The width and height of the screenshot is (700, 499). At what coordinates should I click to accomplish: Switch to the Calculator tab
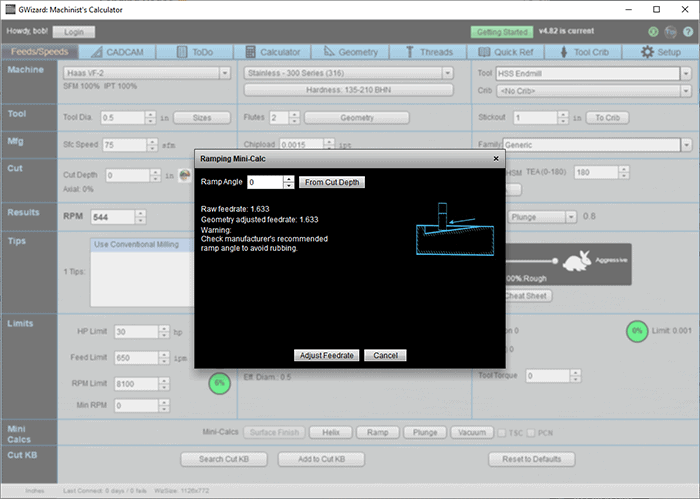tap(272, 52)
